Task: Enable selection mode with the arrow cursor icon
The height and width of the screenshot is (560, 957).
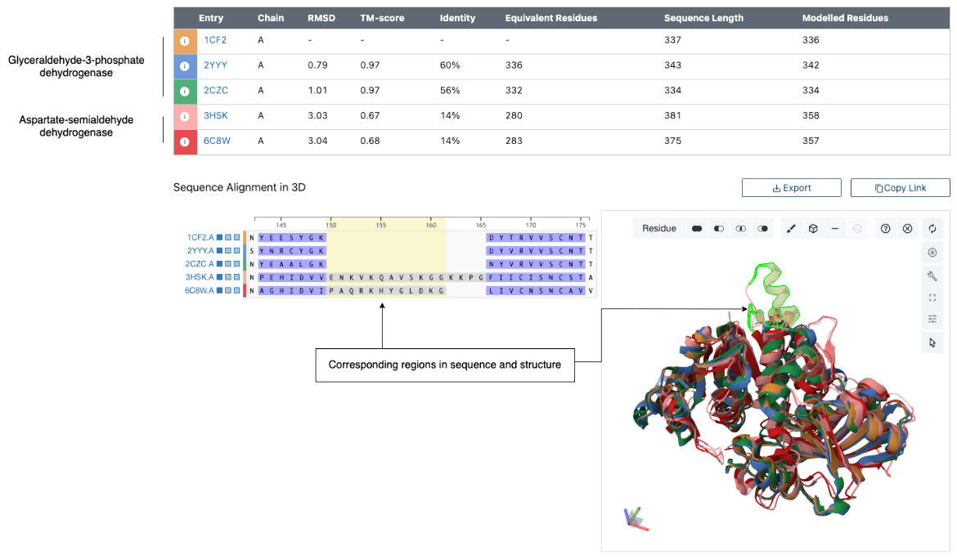Action: (932, 341)
